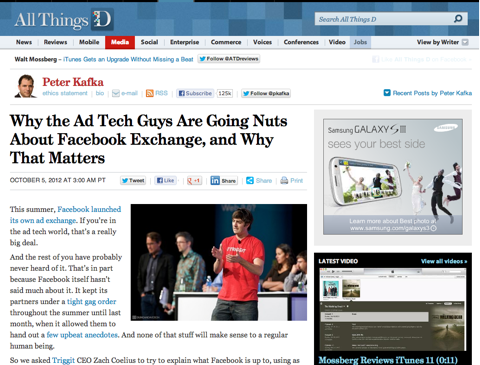This screenshot has width=480, height=365.
Task: Click Follow @ATDreviews Twitter button
Action: [x=229, y=59]
